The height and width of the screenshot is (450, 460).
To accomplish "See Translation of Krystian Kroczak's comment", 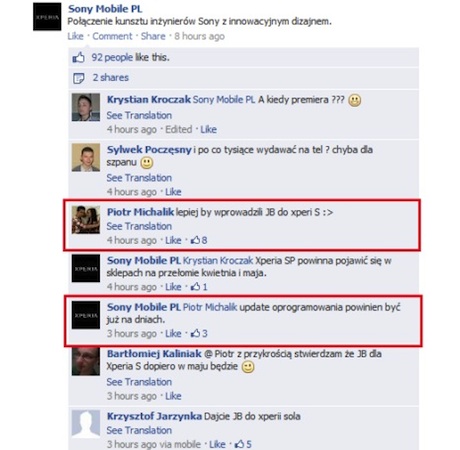I will [x=139, y=115].
